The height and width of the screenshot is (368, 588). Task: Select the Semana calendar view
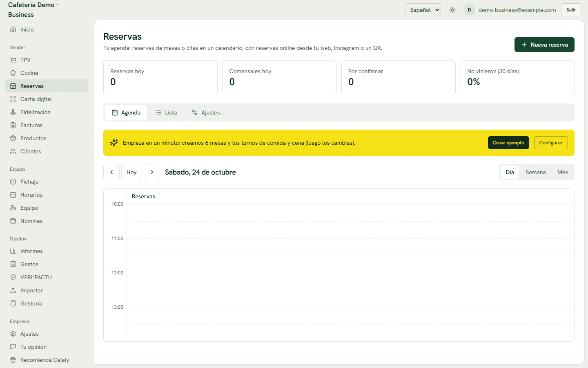536,172
